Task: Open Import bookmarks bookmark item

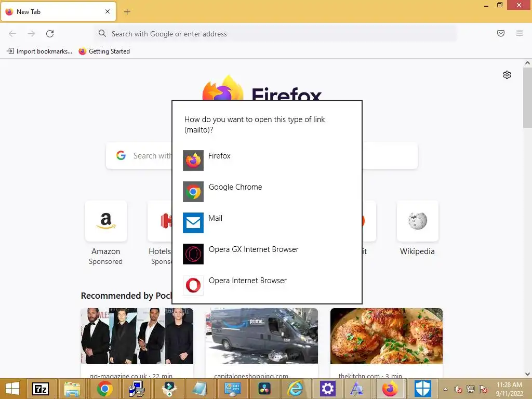Action: click(x=39, y=51)
